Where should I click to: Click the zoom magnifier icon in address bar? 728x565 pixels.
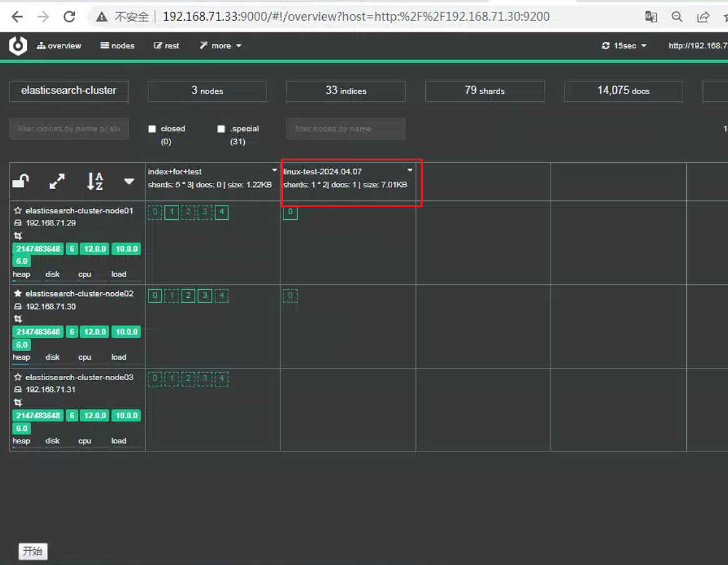tap(677, 17)
